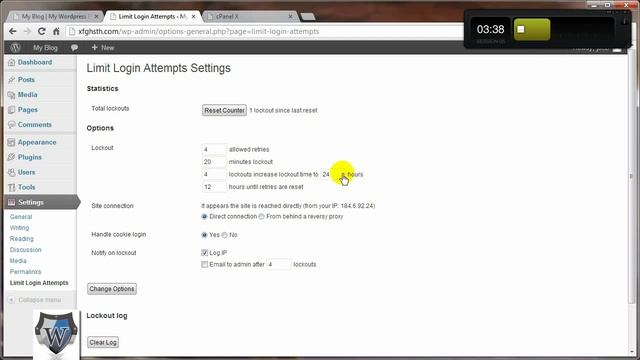Click the minutes lockout input field
Viewport: 640px width, 360px height.
click(x=214, y=162)
